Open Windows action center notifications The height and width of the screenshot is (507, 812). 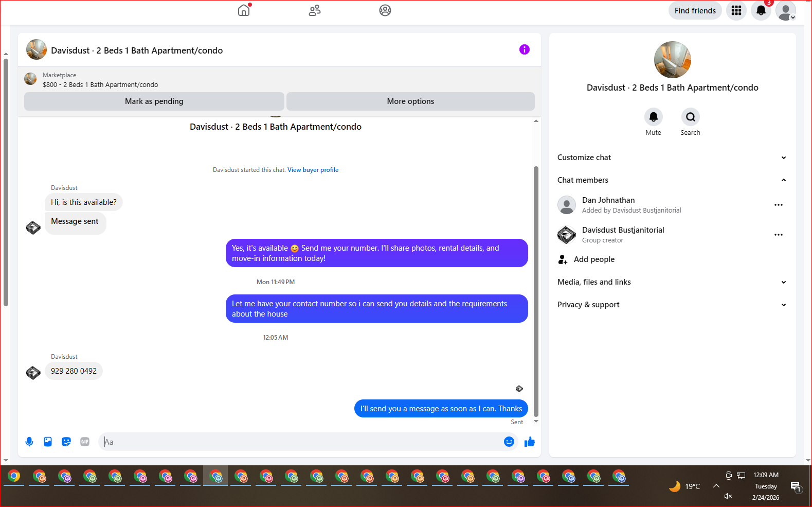tap(796, 486)
